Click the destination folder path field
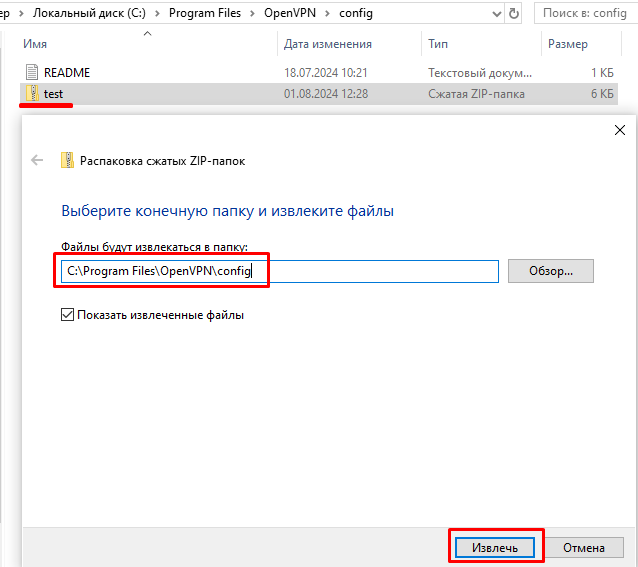The height and width of the screenshot is (567, 638). click(x=280, y=271)
